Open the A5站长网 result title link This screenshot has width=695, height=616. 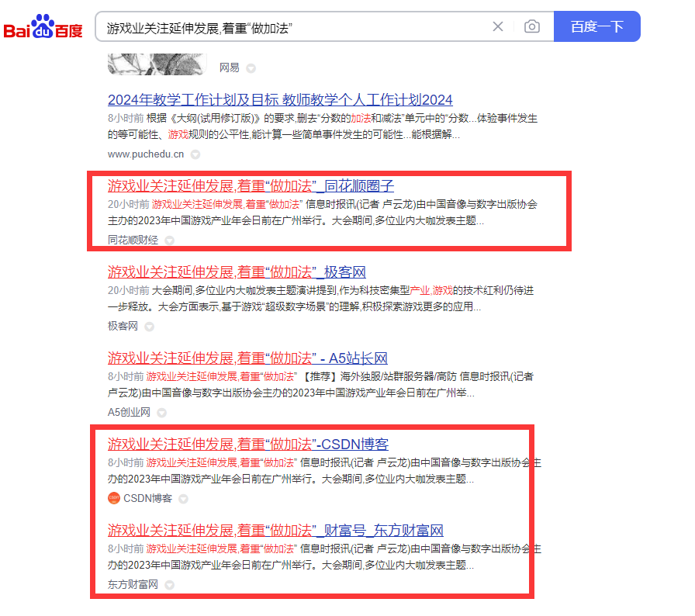(247, 358)
